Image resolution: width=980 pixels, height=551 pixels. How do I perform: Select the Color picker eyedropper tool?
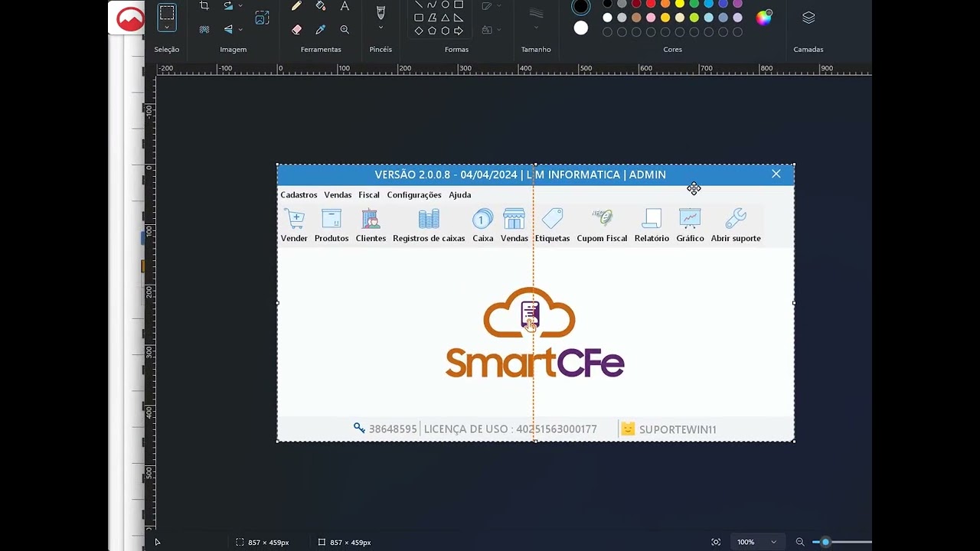321,29
